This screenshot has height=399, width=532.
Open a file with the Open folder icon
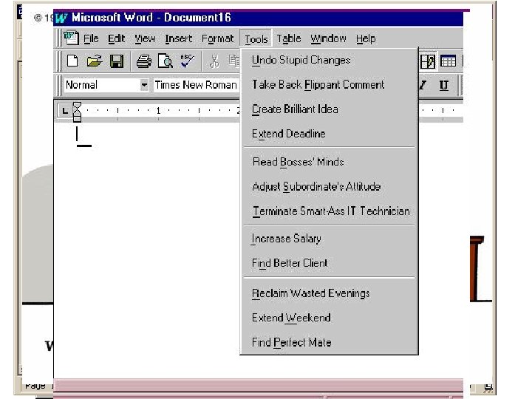coord(95,61)
